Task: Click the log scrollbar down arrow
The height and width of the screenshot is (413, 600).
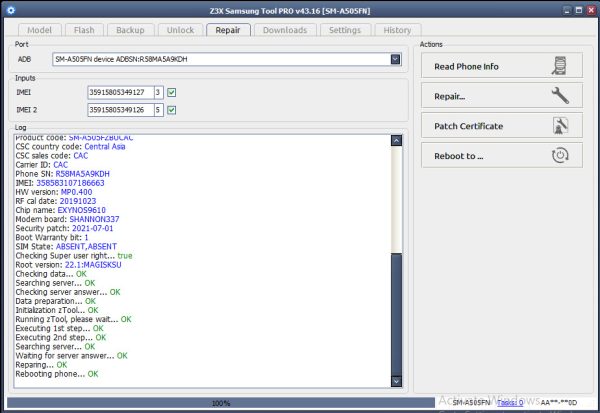Action: pyautogui.click(x=396, y=381)
